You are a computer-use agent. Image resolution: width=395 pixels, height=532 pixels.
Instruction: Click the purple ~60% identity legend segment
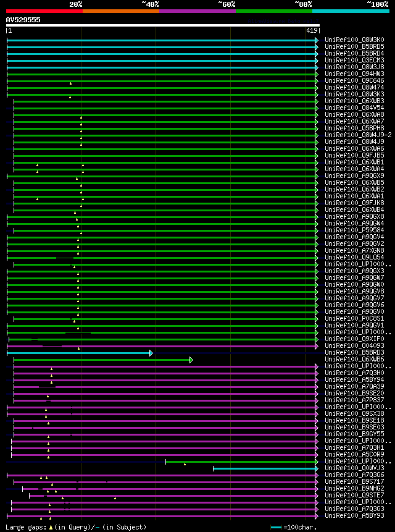click(197, 11)
